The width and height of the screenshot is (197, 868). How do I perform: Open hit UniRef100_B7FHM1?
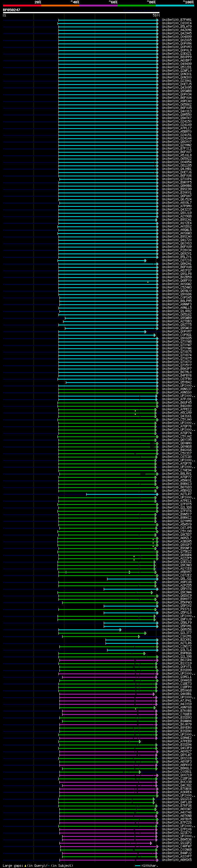(176, 20)
